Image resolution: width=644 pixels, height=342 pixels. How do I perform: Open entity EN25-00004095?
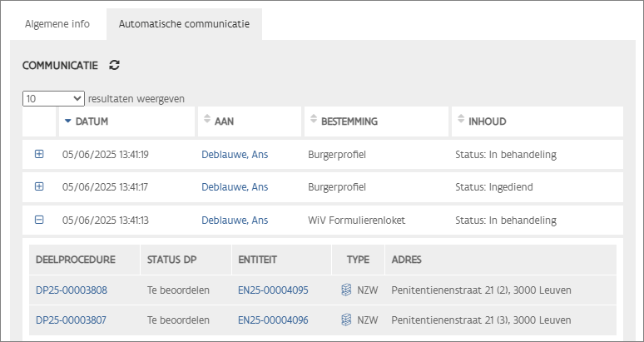[273, 290]
